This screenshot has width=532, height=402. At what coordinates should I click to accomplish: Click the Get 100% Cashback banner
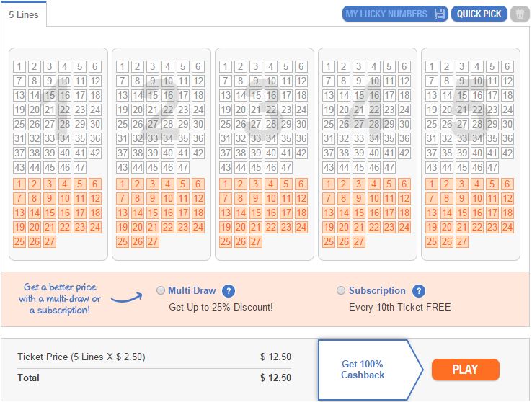pyautogui.click(x=363, y=370)
